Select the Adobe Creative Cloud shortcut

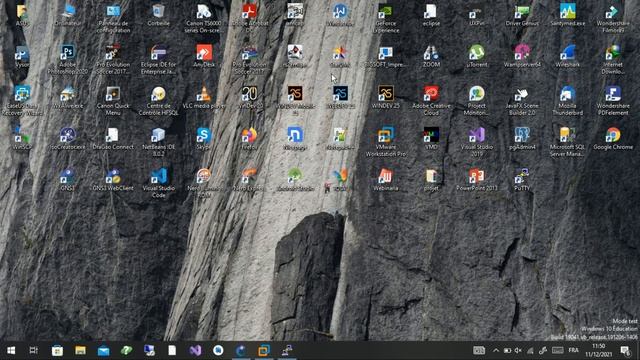pyautogui.click(x=431, y=101)
